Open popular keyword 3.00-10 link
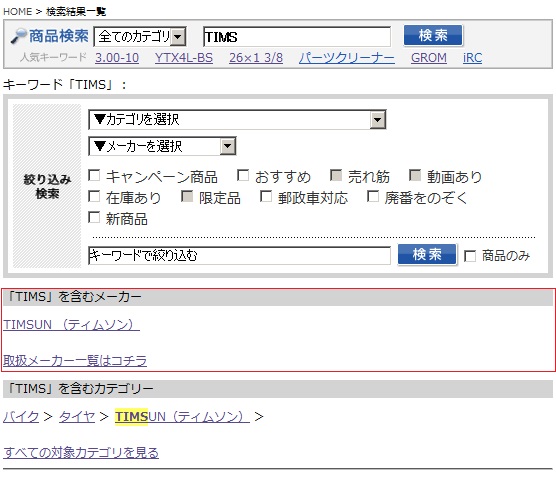Screen dimensions: 556x480 (x=117, y=57)
